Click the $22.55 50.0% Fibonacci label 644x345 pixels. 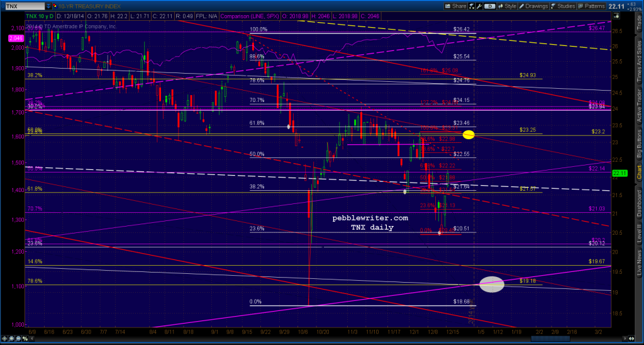click(x=461, y=154)
